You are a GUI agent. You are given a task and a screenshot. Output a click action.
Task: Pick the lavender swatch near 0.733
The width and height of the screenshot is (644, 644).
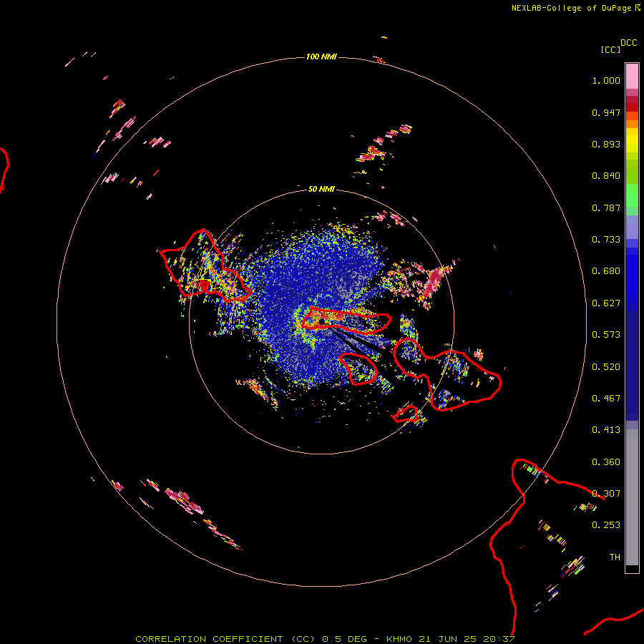[x=632, y=228]
